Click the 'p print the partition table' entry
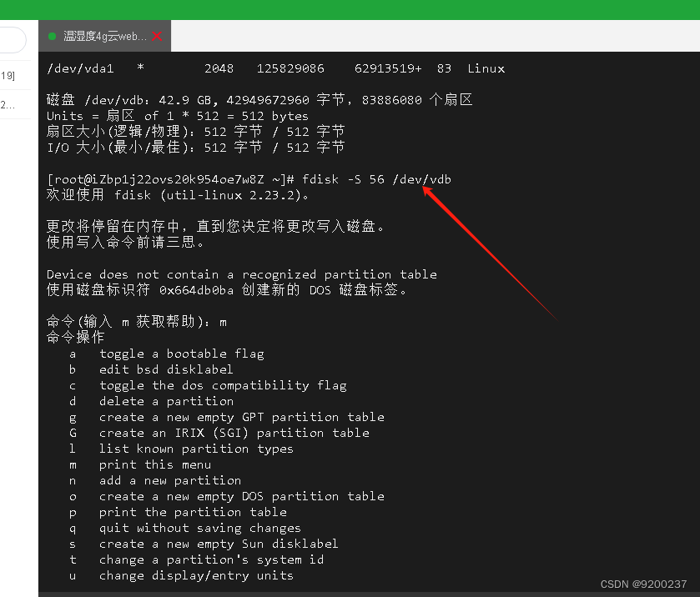Viewport: 700px width, 597px height. 178,512
